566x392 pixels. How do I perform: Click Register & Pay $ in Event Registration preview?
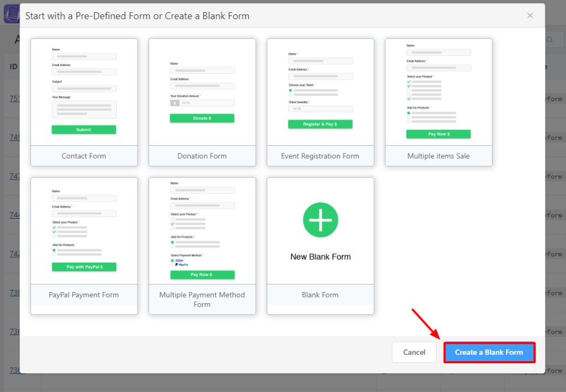coord(320,124)
